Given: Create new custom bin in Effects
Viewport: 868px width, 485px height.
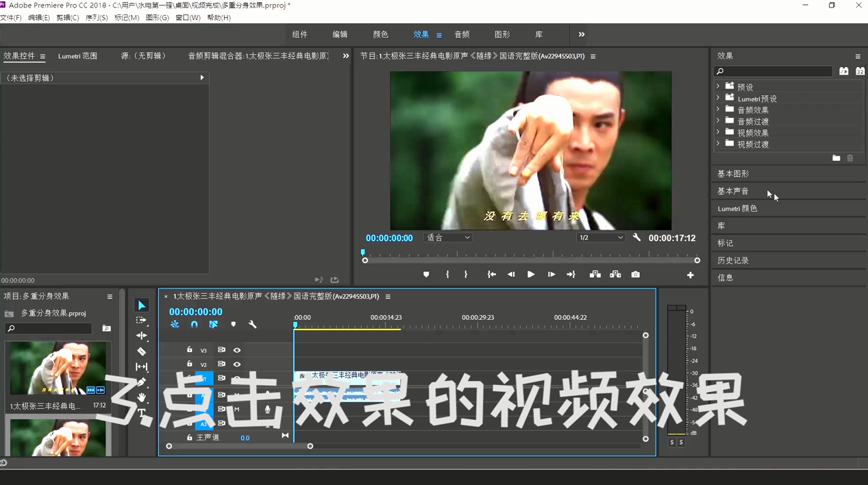Looking at the screenshot, I should click(836, 158).
